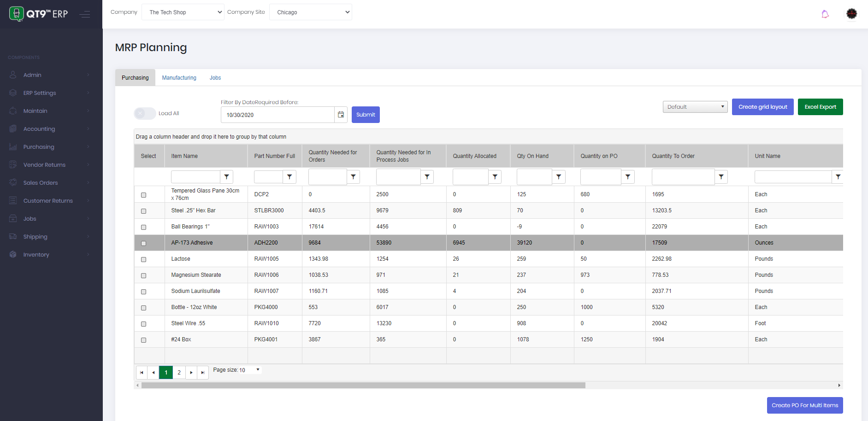Expand the Default grid layout dropdown
This screenshot has width=868, height=421.
click(695, 107)
